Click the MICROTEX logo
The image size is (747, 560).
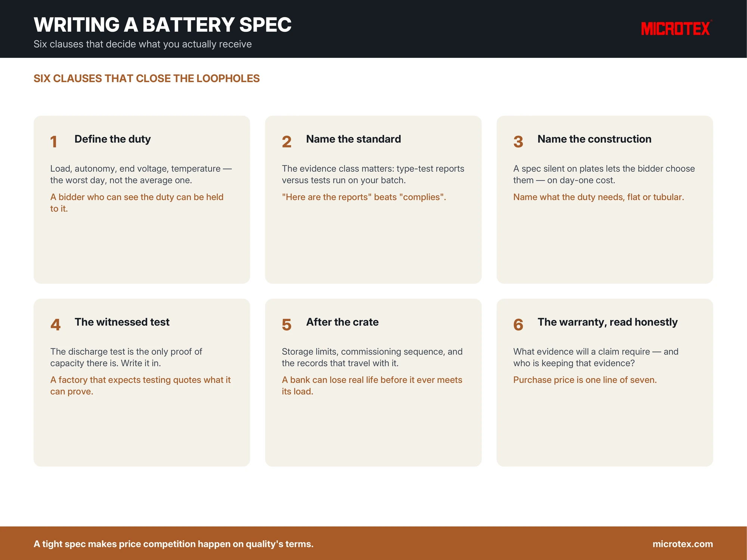[676, 28]
